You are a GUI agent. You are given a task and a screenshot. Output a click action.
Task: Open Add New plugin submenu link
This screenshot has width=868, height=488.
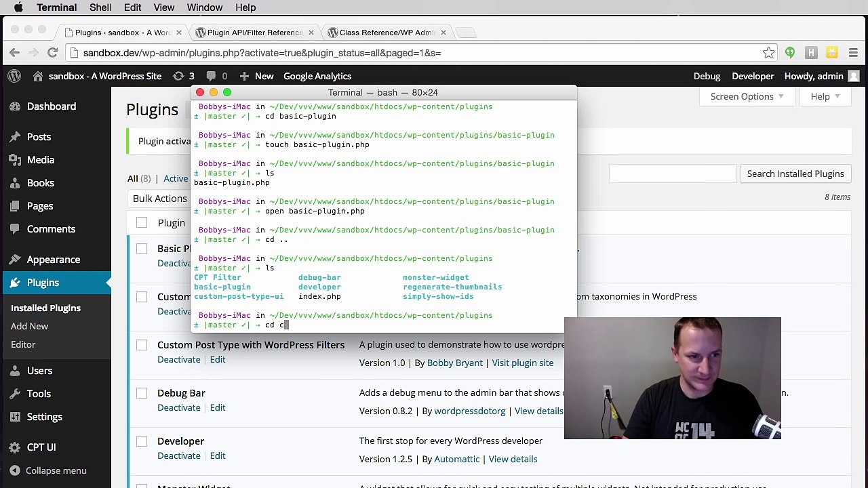pyautogui.click(x=29, y=326)
